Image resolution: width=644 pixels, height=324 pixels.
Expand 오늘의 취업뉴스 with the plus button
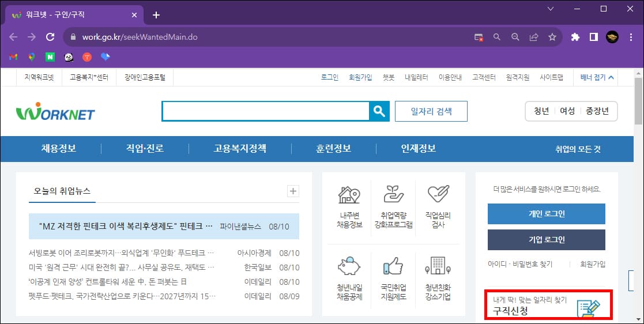(293, 191)
